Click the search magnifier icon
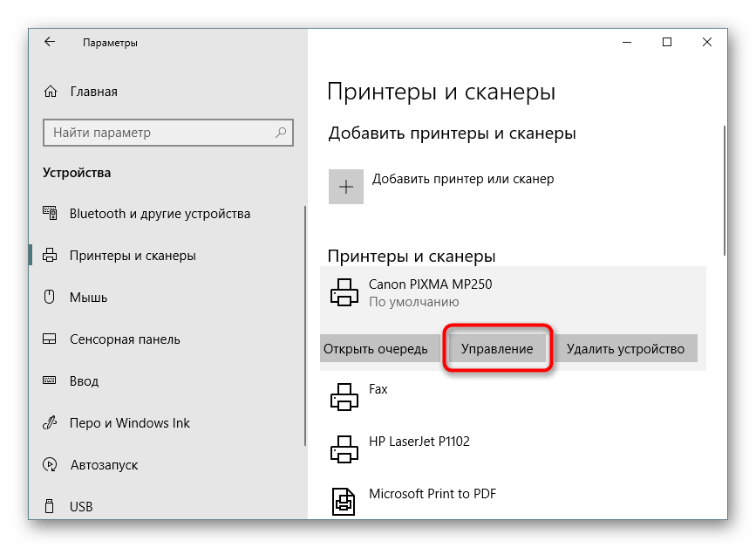This screenshot has height=548, width=756. point(282,133)
